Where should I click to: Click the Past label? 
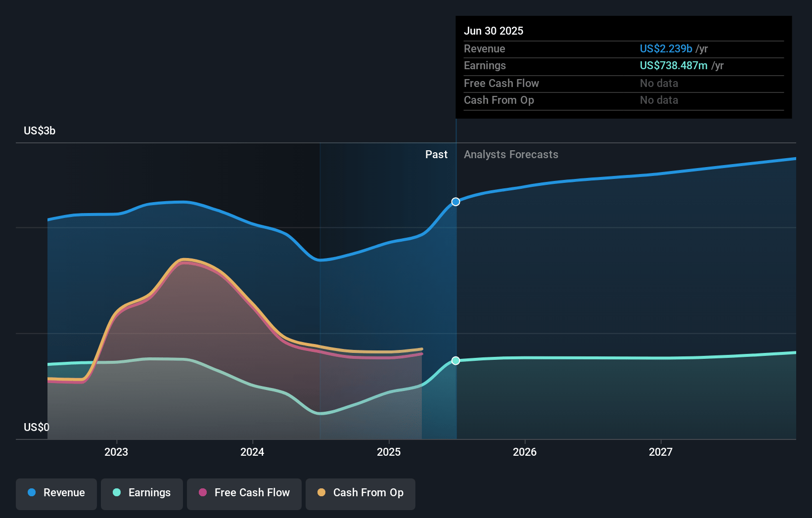click(x=436, y=154)
